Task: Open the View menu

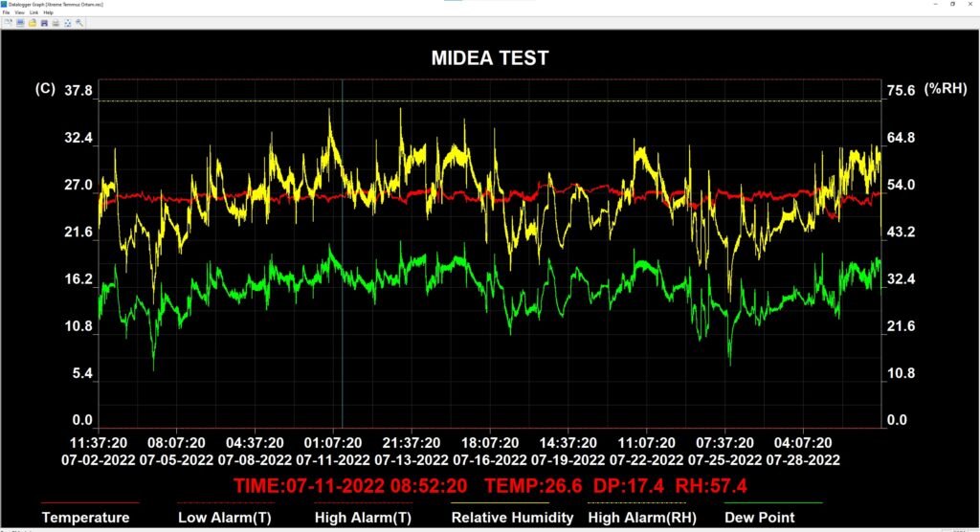Action: 19,12
